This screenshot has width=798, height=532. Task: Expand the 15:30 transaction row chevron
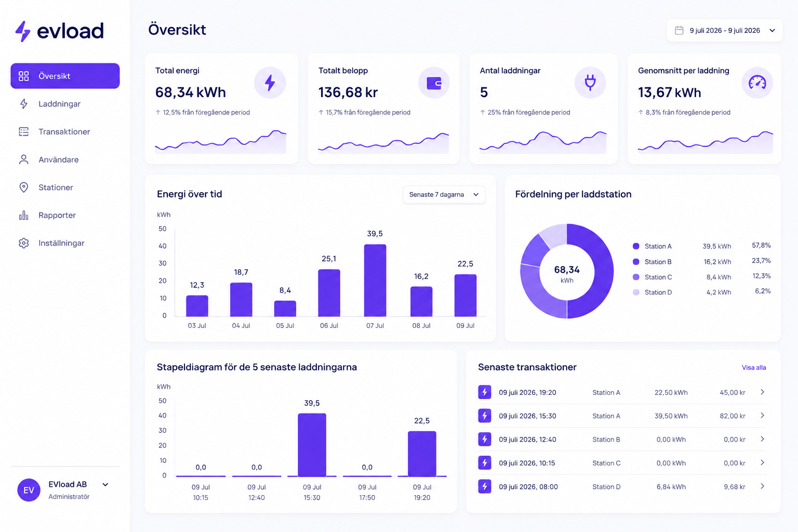pos(762,416)
